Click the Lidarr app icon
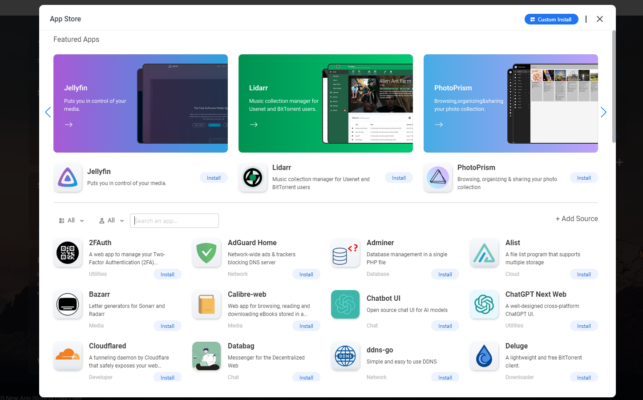 253,178
